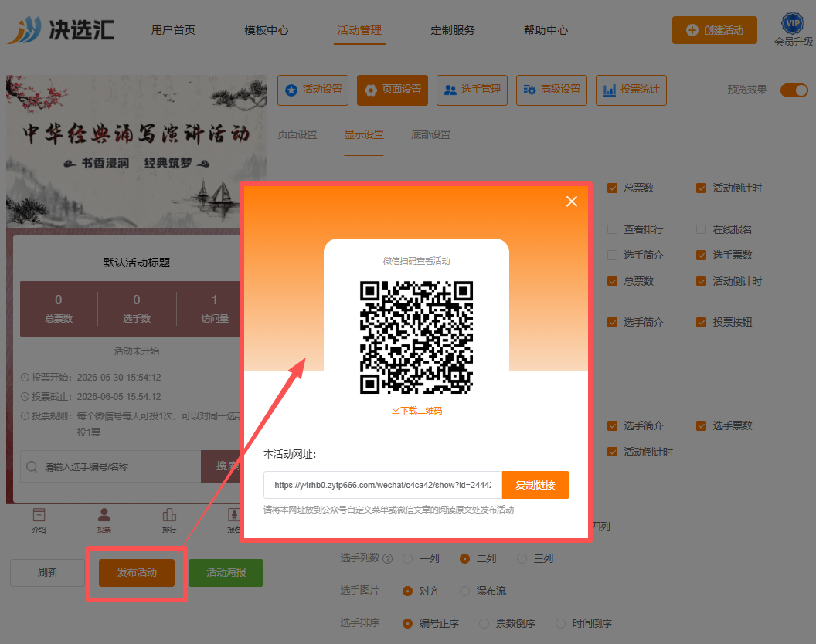Switch to 显示设置 sub-tab
The image size is (816, 644).
pos(364,134)
